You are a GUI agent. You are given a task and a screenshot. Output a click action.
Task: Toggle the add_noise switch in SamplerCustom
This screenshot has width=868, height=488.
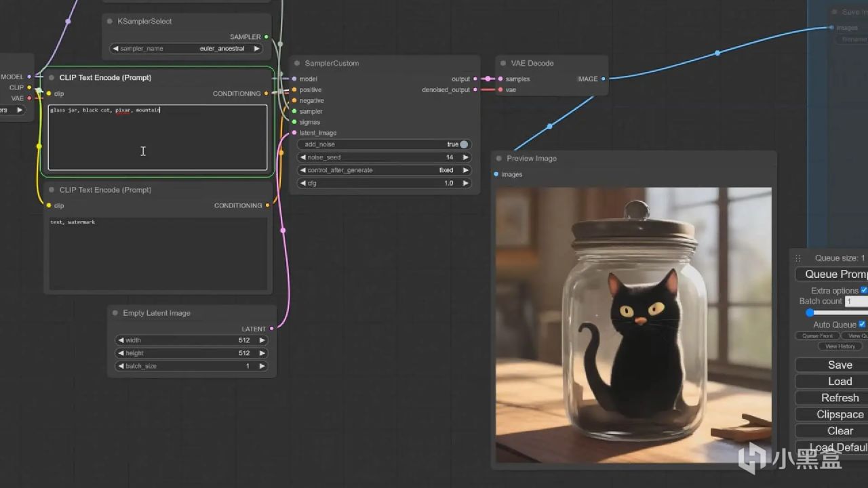pyautogui.click(x=464, y=144)
